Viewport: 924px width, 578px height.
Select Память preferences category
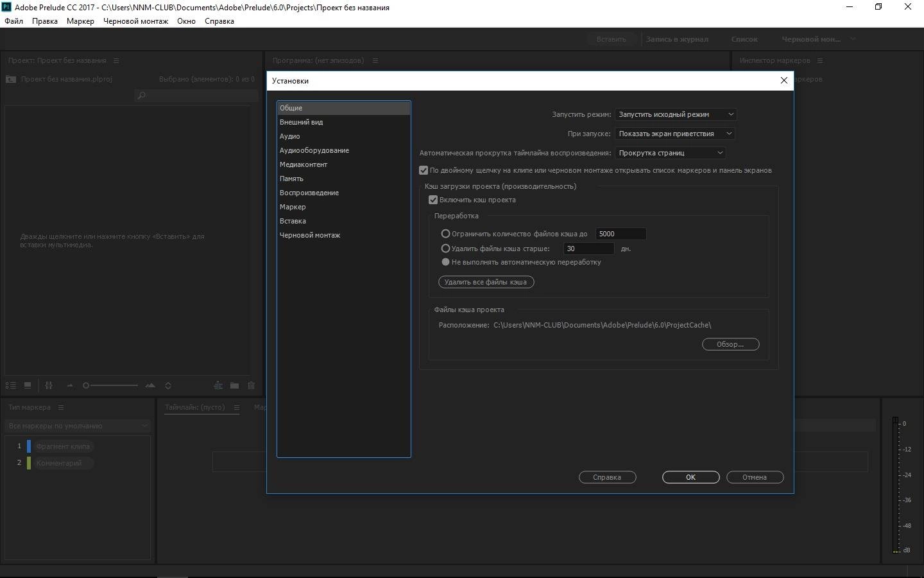tap(344, 179)
